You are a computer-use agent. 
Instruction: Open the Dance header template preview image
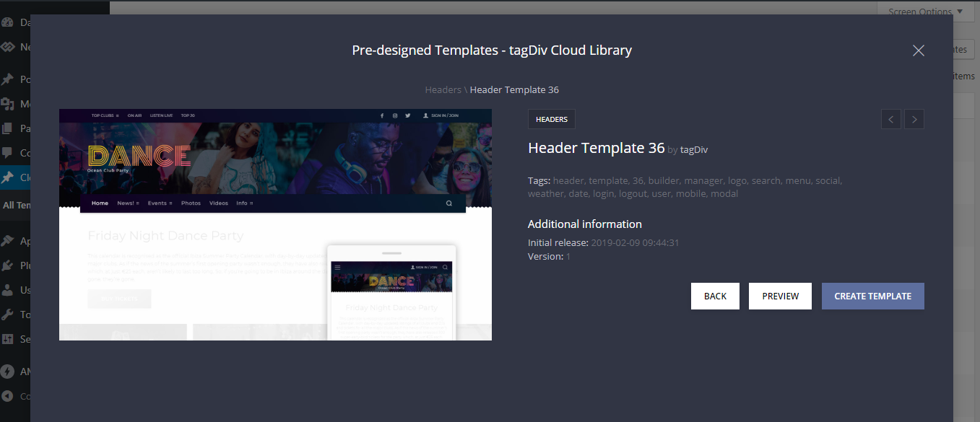click(x=275, y=225)
